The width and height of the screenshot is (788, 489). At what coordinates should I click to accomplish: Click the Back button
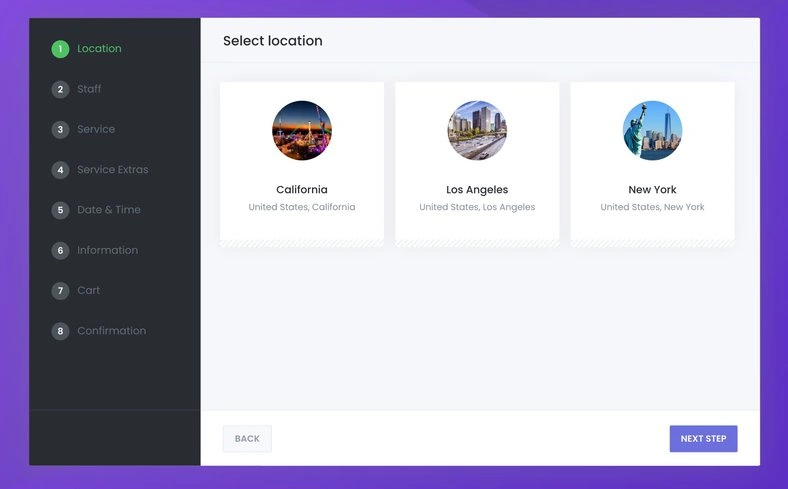[x=247, y=439]
